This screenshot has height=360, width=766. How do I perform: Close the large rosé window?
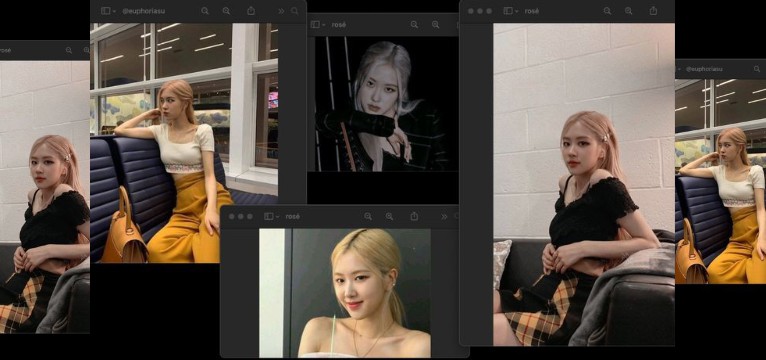(470, 11)
